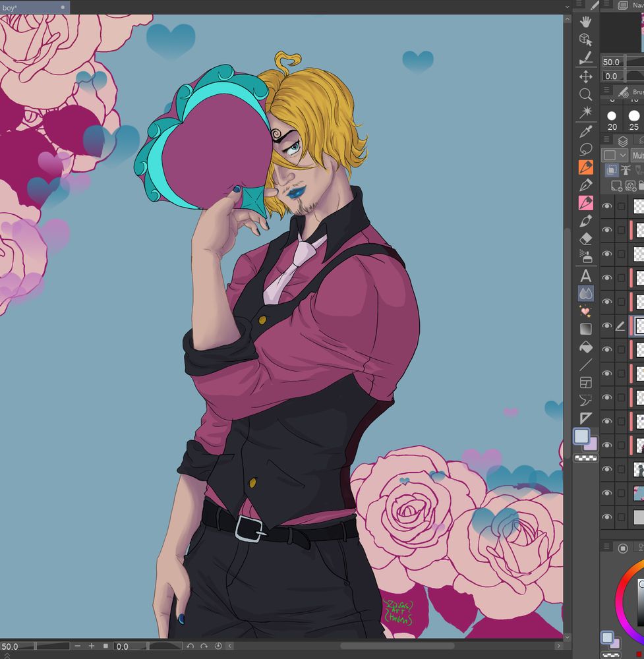Click the pencil edit marker on active layer

(620, 326)
